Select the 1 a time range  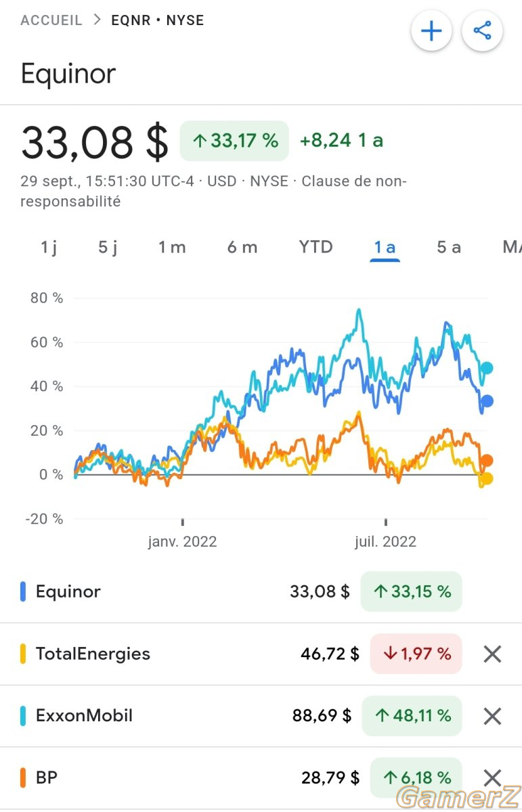385,248
